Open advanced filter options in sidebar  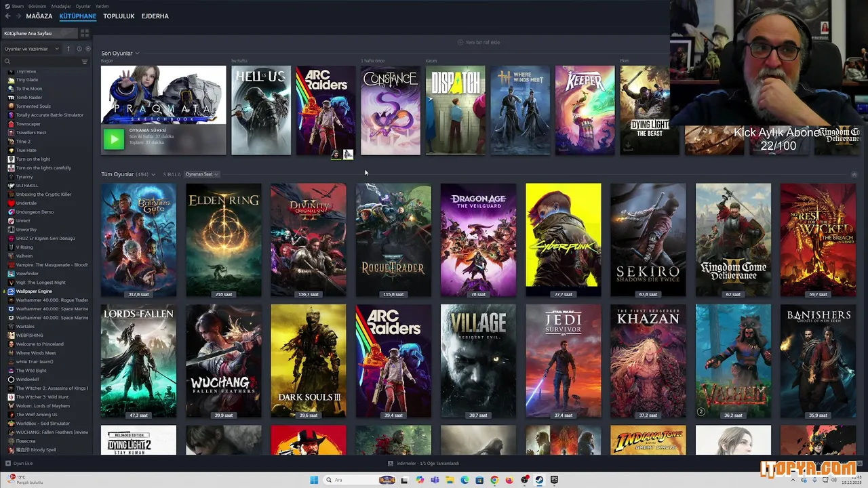click(x=85, y=62)
